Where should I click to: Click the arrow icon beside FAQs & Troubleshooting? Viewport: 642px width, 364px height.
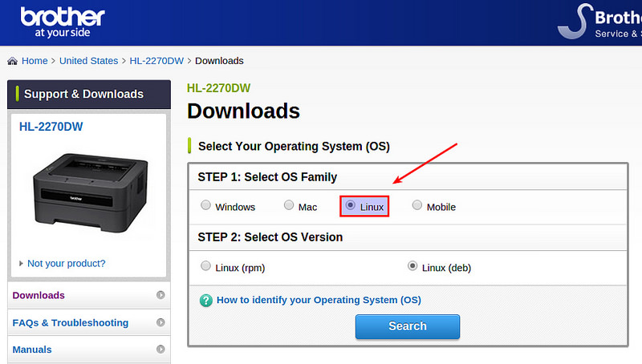click(x=160, y=323)
